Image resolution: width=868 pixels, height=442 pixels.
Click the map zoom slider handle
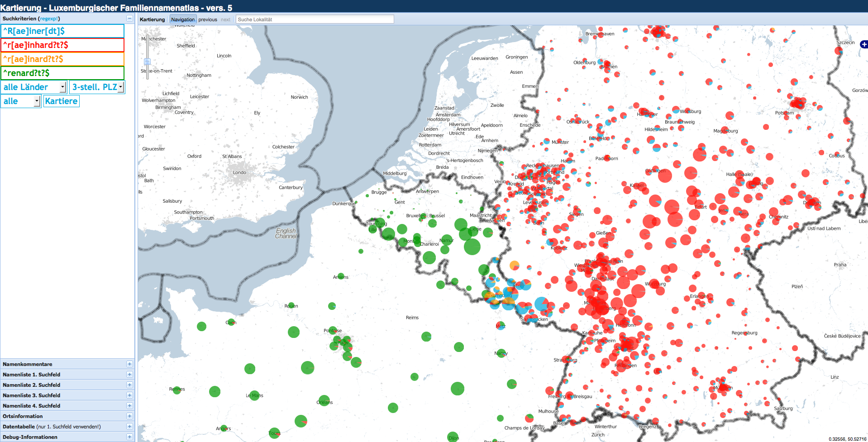(147, 62)
